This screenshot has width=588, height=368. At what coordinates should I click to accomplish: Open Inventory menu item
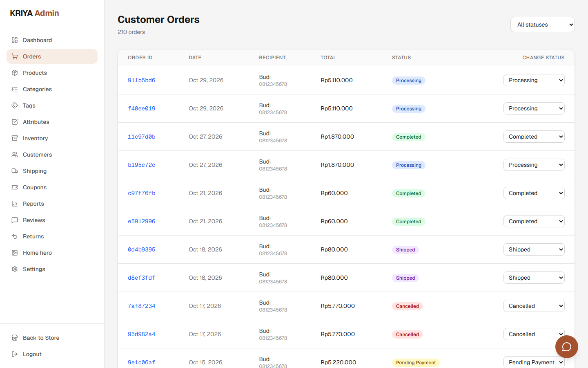(x=52, y=138)
